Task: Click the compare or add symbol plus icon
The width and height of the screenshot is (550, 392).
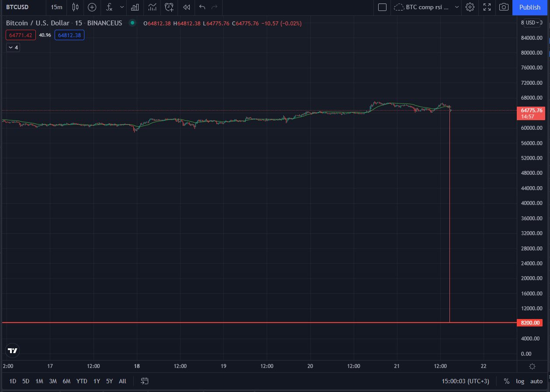Action: coord(92,7)
